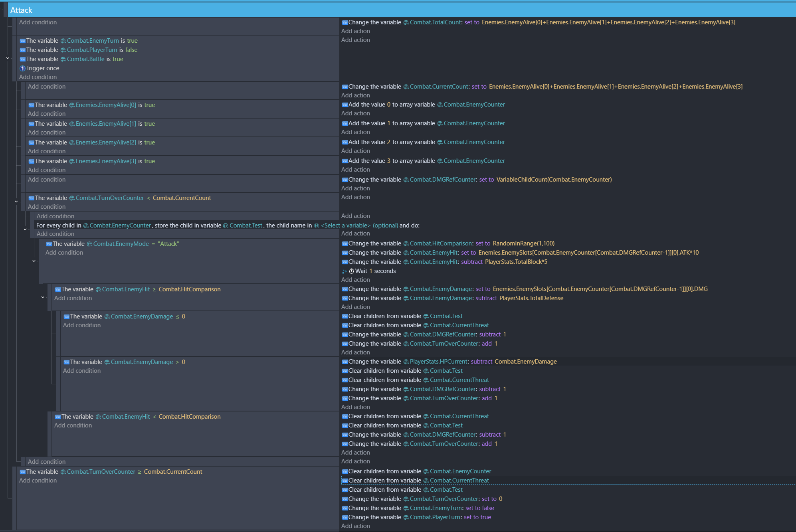The width and height of the screenshot is (796, 532).
Task: Collapse the TurnOverCounter < CurrentCount event chevron
Action: [x=16, y=202]
